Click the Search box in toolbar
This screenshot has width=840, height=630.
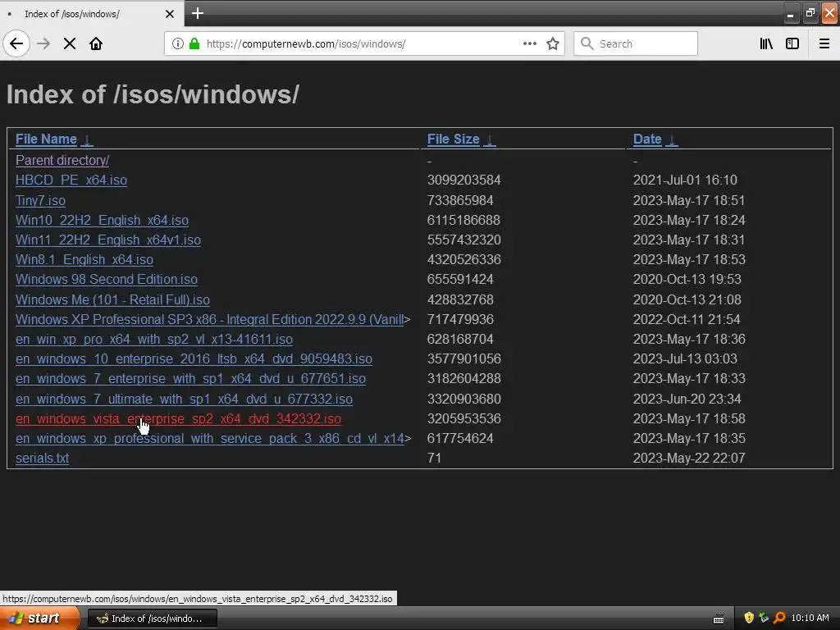(636, 43)
